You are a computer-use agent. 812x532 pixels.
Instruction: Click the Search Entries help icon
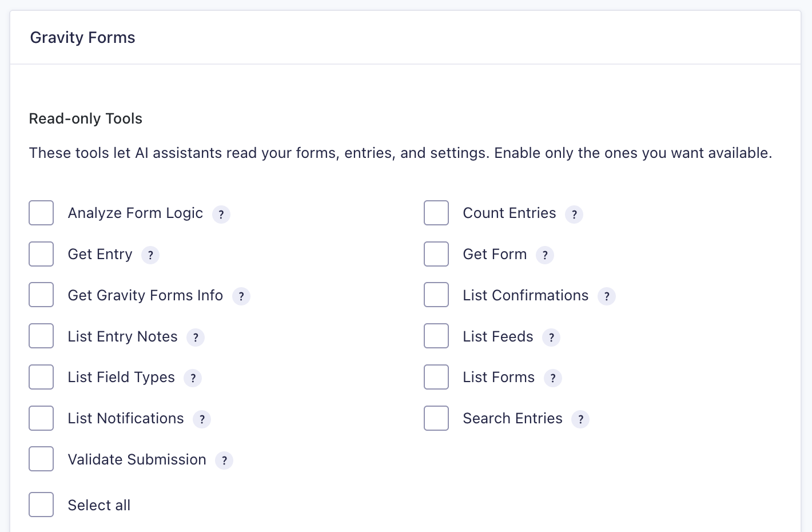[580, 419]
